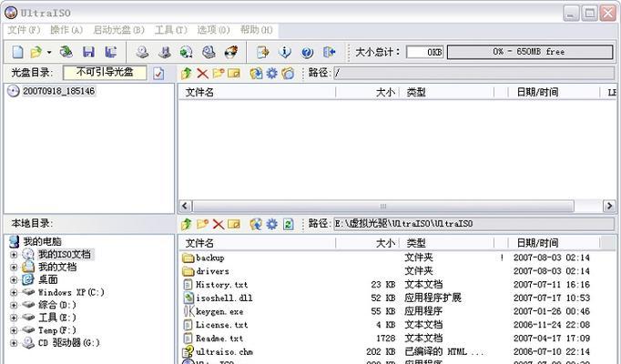Click the 大小总计 0KB size field

424,52
